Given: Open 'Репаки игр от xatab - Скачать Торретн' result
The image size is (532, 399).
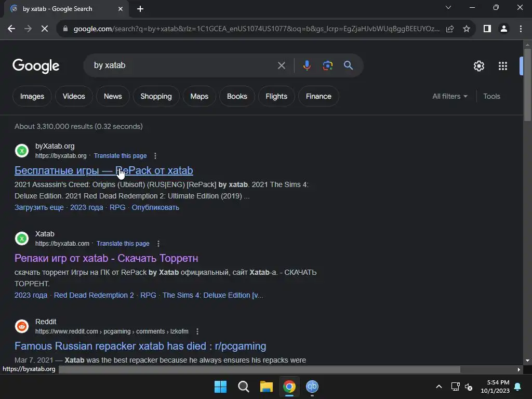Looking at the screenshot, I should click(x=106, y=258).
